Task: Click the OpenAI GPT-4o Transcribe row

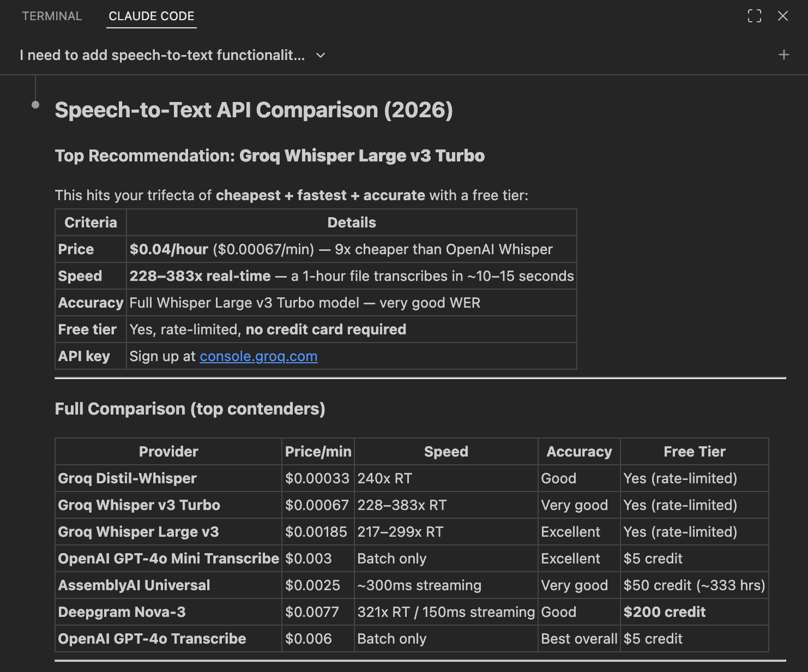Action: [152, 639]
